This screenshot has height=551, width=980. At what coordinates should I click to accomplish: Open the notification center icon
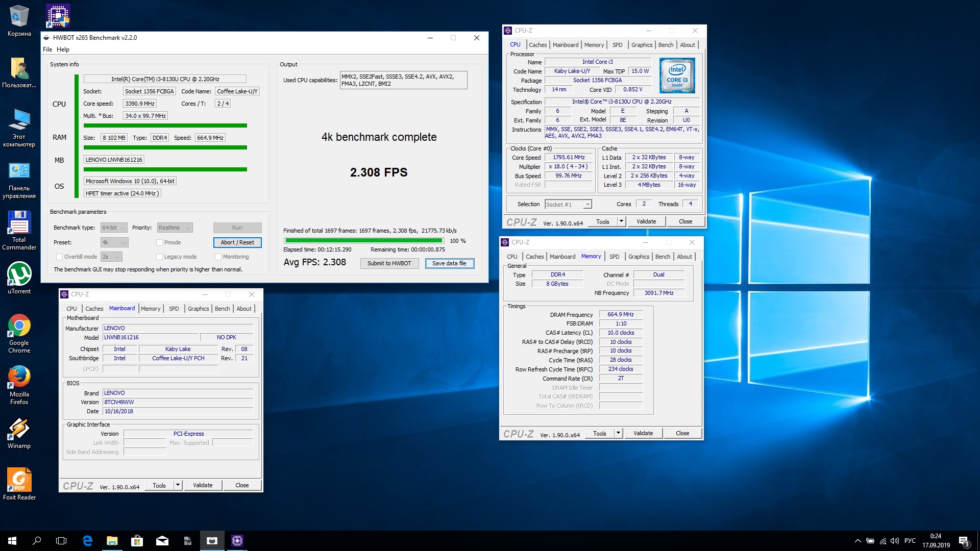coord(964,541)
